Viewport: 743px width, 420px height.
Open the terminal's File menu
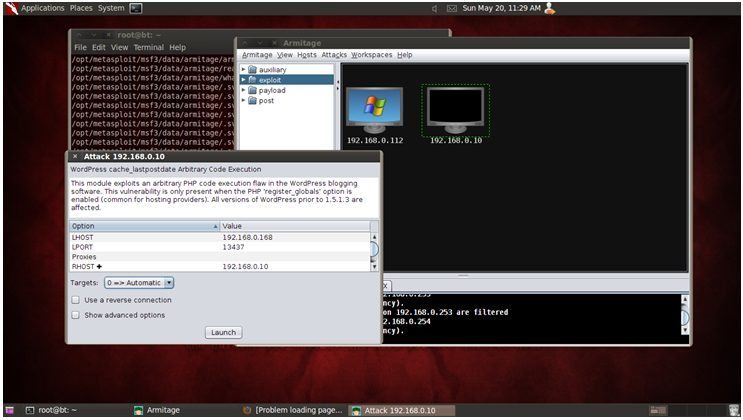point(81,47)
